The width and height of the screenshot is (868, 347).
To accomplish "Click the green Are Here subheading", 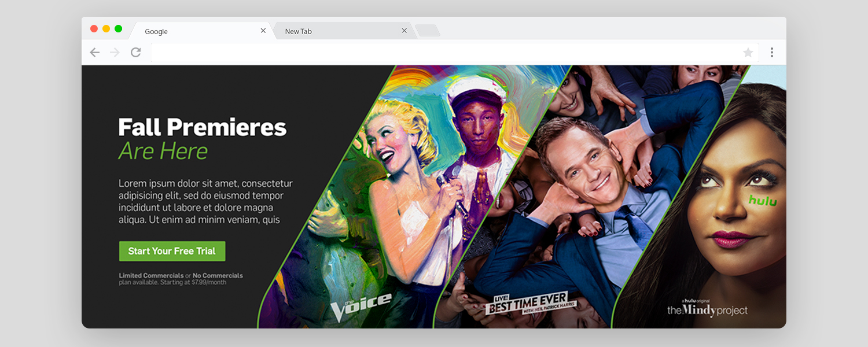I will (163, 152).
